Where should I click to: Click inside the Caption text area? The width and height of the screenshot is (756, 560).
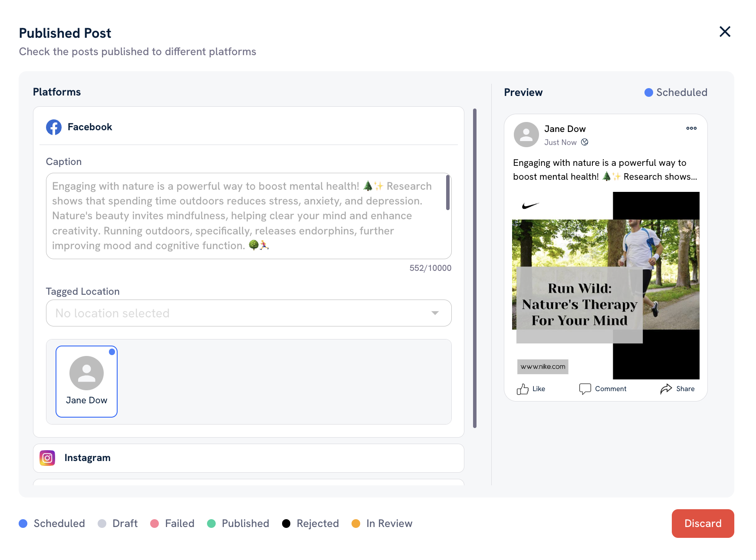tap(243, 216)
